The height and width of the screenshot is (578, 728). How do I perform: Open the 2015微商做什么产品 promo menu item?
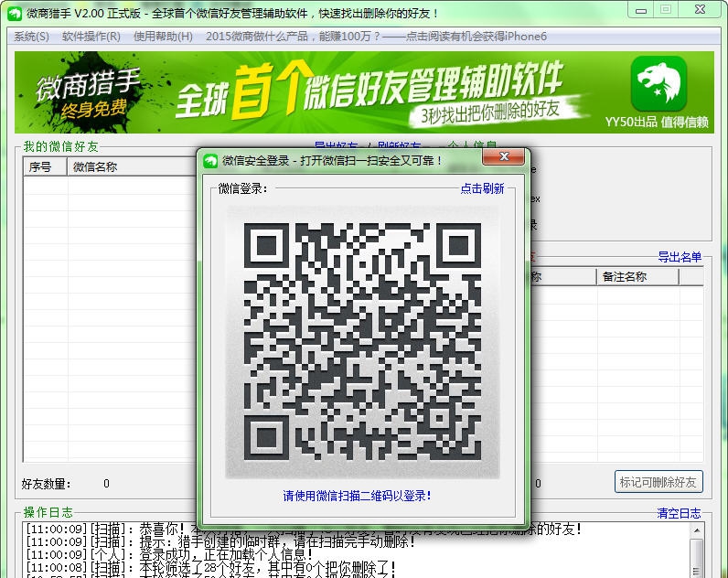(x=376, y=37)
